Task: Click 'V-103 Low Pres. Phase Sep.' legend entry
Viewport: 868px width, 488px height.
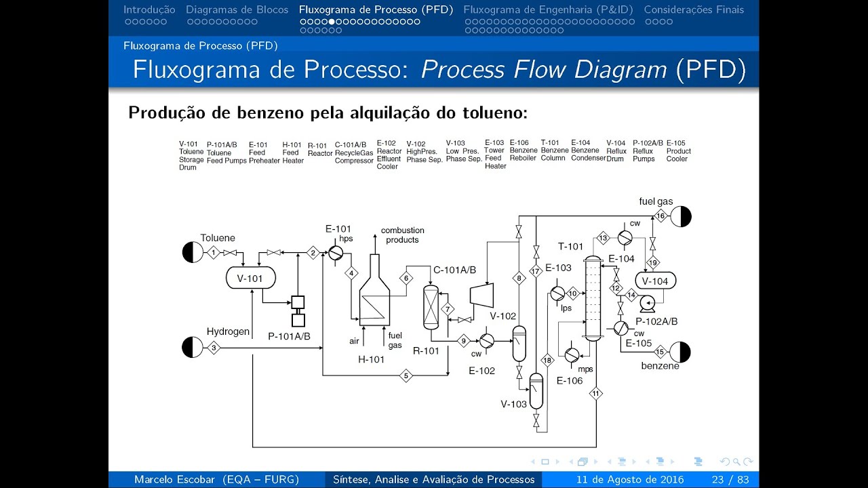Action: (464, 151)
